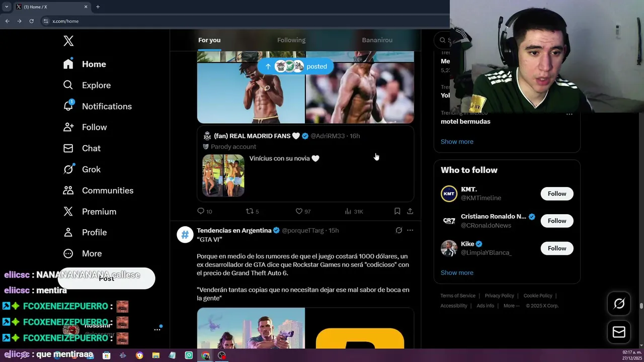The width and height of the screenshot is (644, 362).
Task: Open the KMT. profile avatar
Action: (x=449, y=194)
